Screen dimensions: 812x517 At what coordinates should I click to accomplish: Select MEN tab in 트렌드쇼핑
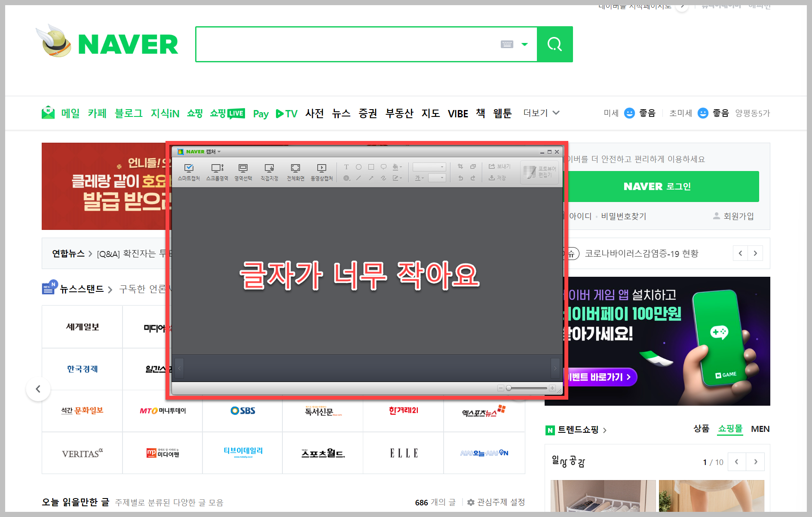point(760,429)
